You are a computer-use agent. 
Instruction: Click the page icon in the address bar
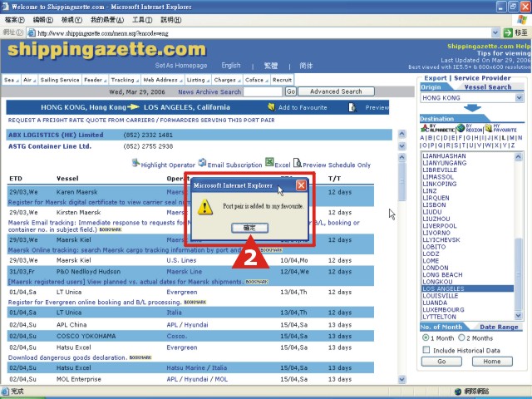[x=32, y=33]
